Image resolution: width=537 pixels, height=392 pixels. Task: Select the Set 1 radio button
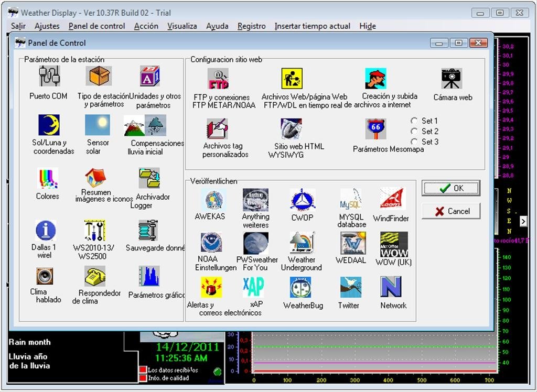414,121
